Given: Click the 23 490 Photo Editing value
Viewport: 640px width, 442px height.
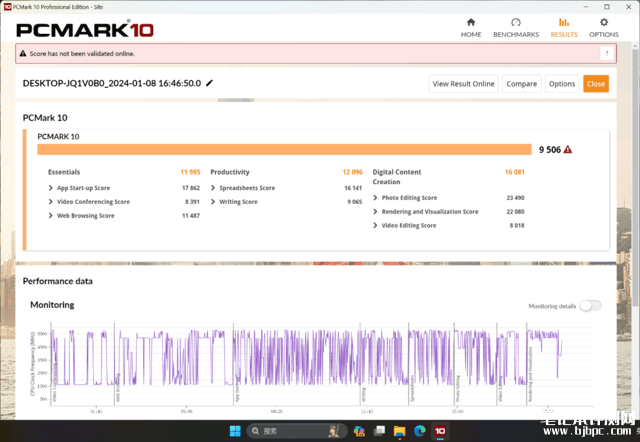Looking at the screenshot, I should click(516, 198).
